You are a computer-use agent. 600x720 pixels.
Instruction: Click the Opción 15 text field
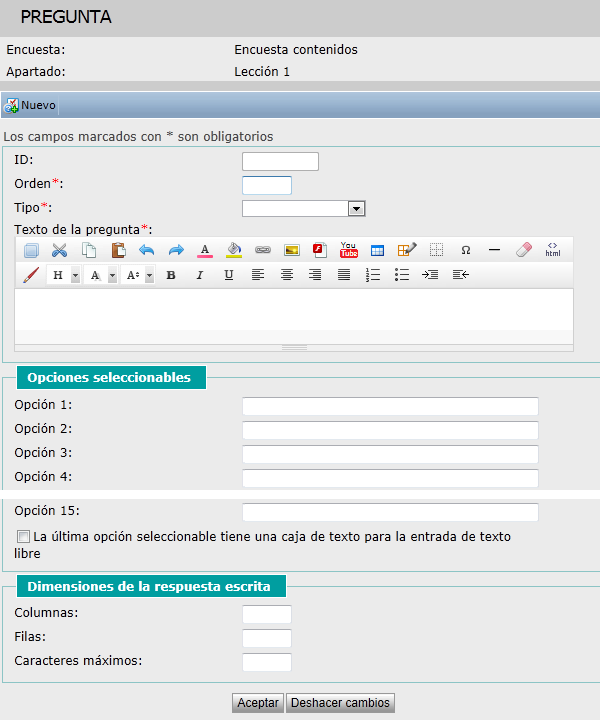point(390,512)
